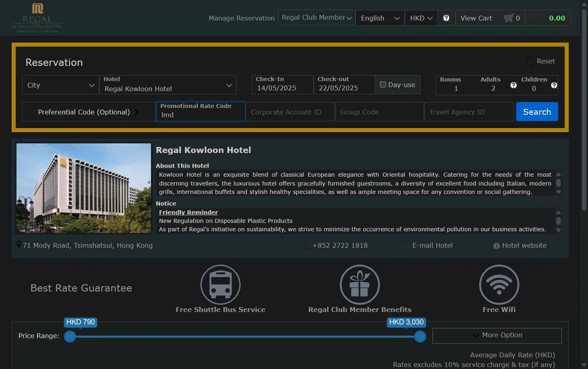Click the Promotional Rate Code field
Screen dimensions: 588x369
(200, 111)
